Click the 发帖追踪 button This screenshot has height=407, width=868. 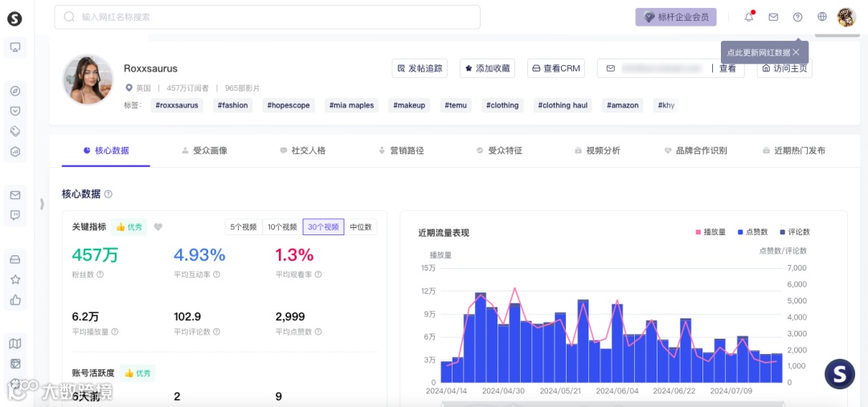click(420, 68)
